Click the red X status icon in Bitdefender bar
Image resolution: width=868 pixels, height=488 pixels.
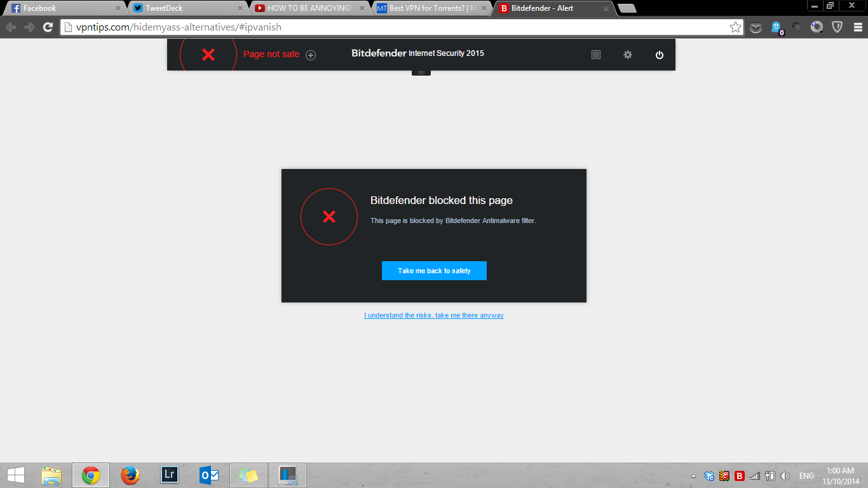(x=208, y=55)
